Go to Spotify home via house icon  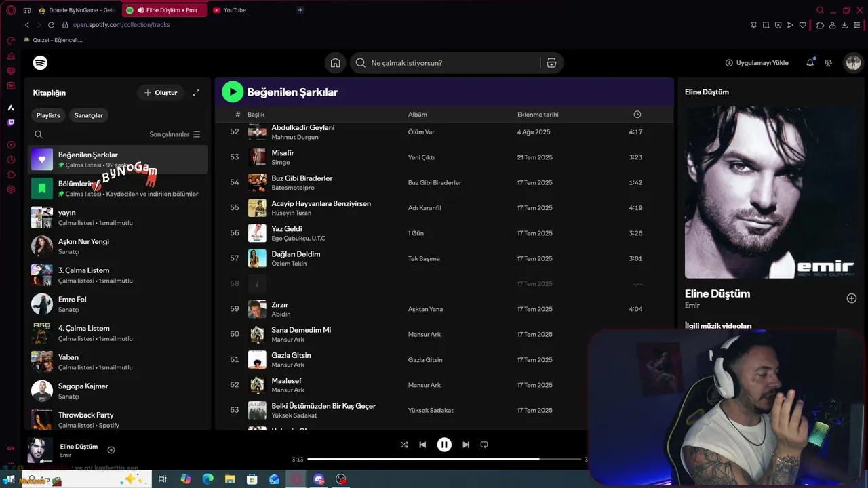(335, 63)
